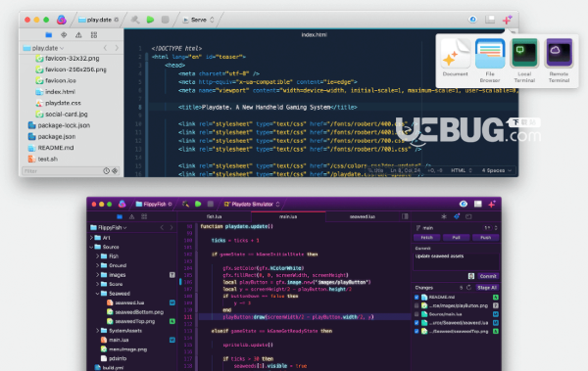The width and height of the screenshot is (588, 371).
Task: Switch to the fish.lua tab
Action: (x=214, y=216)
